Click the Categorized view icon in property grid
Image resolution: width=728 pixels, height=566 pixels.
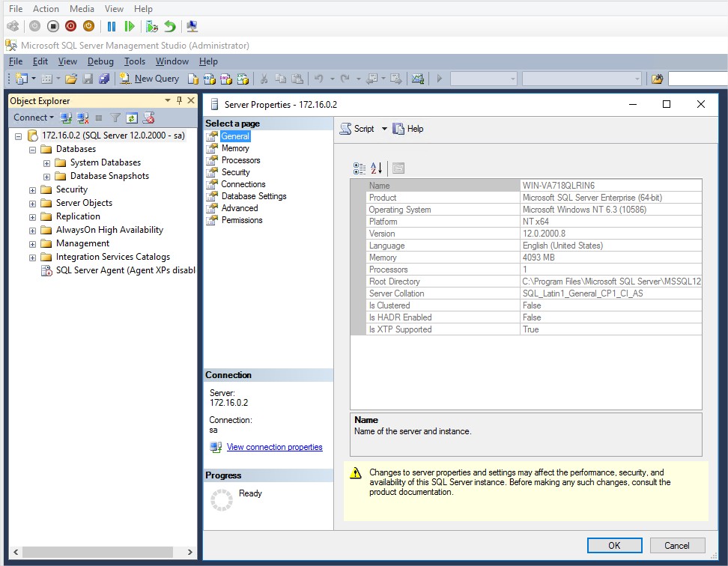[x=360, y=168]
